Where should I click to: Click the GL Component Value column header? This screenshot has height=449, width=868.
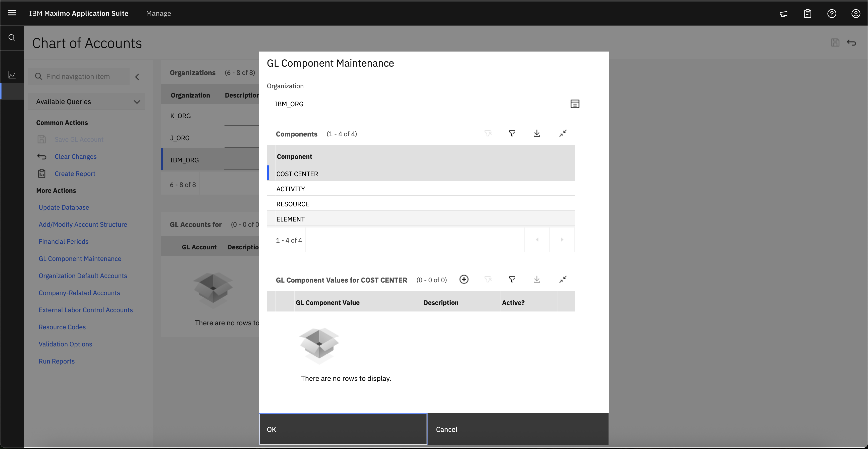point(328,303)
